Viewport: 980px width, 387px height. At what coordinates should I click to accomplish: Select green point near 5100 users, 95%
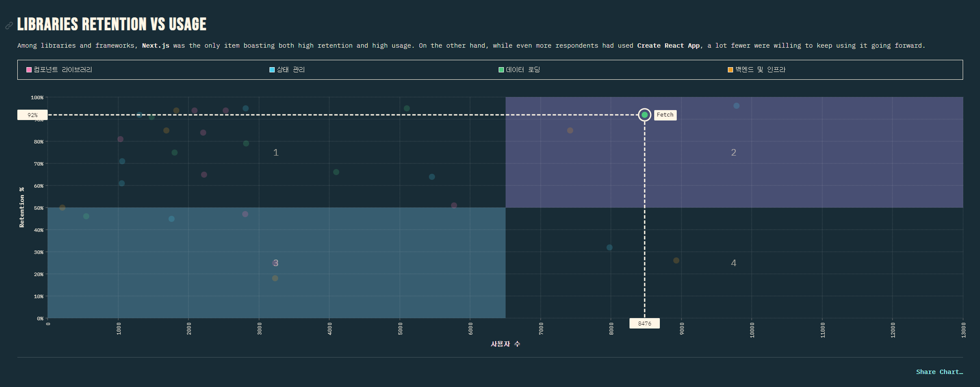tap(407, 108)
